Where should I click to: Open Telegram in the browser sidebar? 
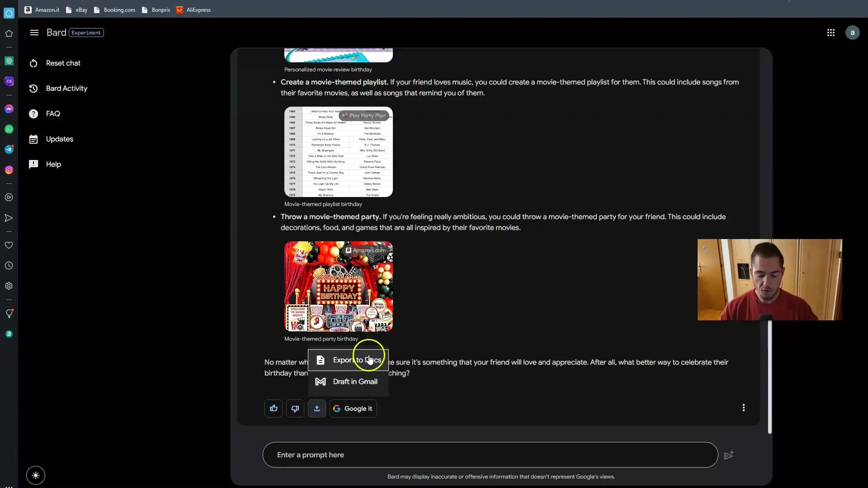coord(9,150)
